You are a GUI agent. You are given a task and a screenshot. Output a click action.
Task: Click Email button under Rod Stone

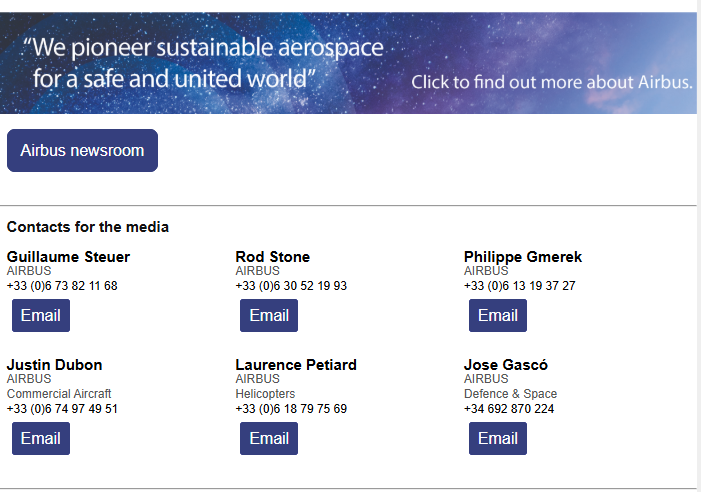269,316
